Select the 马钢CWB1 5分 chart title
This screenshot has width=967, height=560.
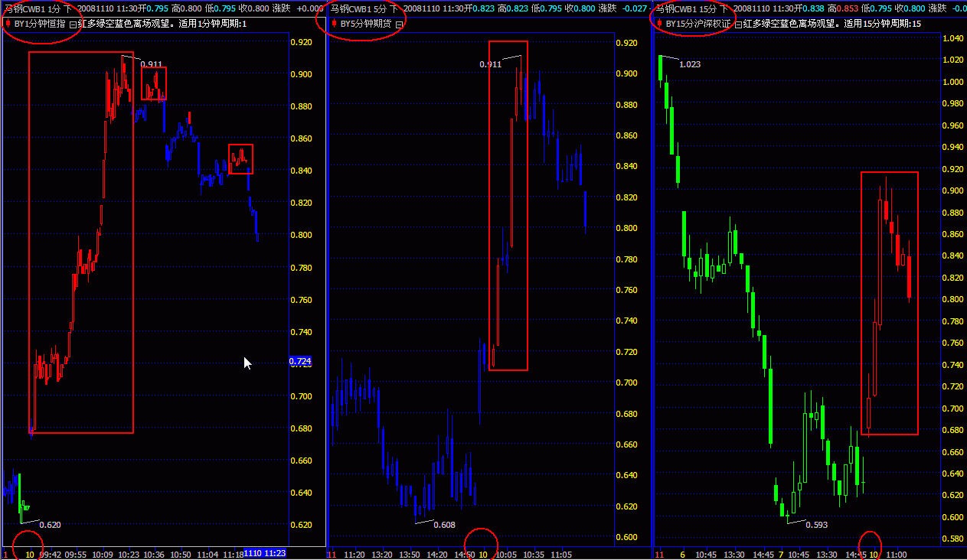[358, 8]
